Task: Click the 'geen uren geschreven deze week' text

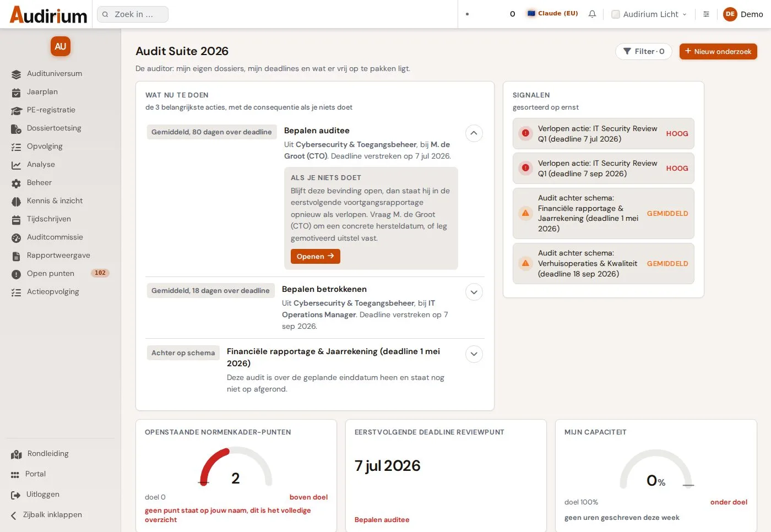Action: coord(622,518)
